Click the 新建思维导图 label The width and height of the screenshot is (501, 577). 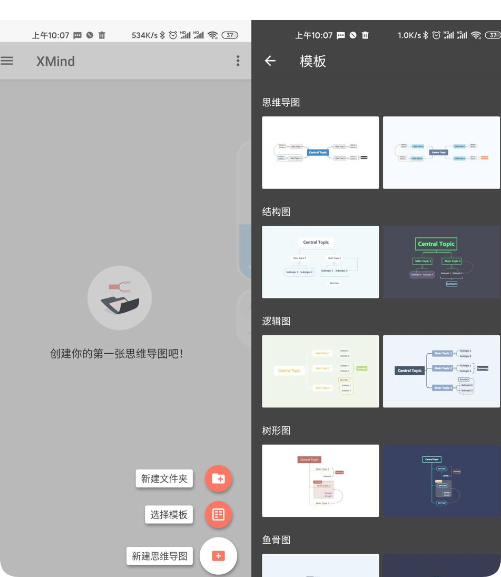point(160,556)
